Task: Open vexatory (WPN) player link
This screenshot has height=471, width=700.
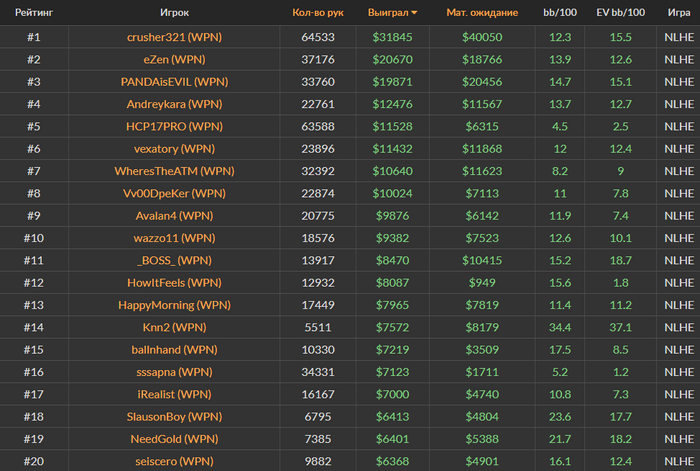Action: 174,149
